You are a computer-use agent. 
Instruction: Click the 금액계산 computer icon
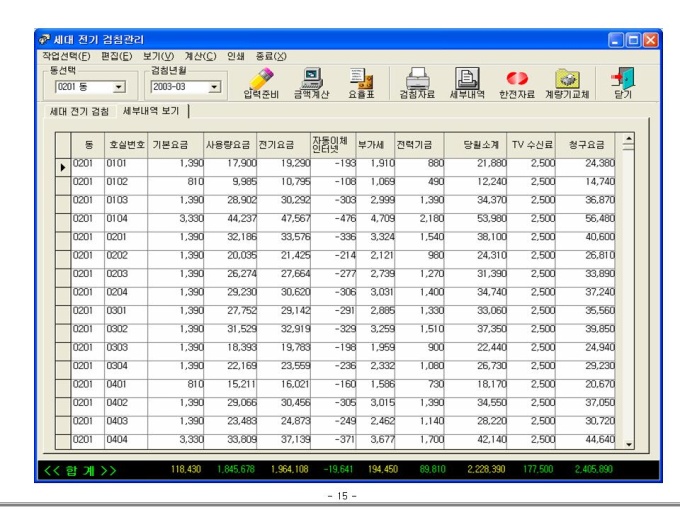[311, 79]
